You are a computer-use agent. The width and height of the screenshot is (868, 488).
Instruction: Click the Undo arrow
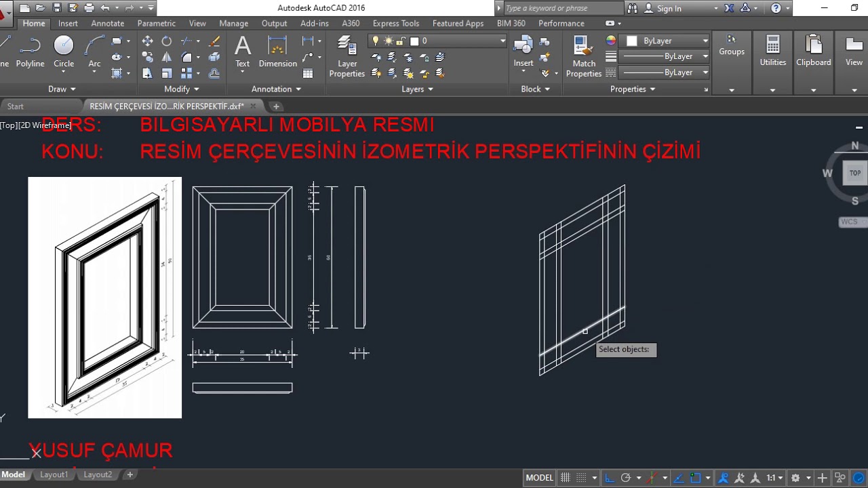coord(105,8)
